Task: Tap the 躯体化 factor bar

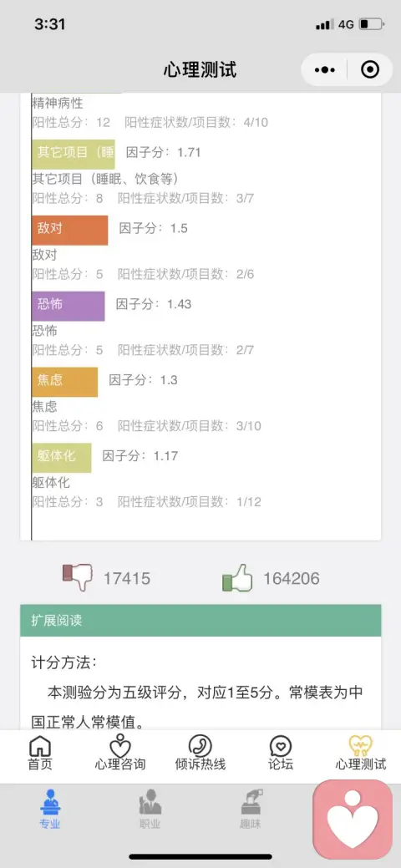Action: click(62, 458)
